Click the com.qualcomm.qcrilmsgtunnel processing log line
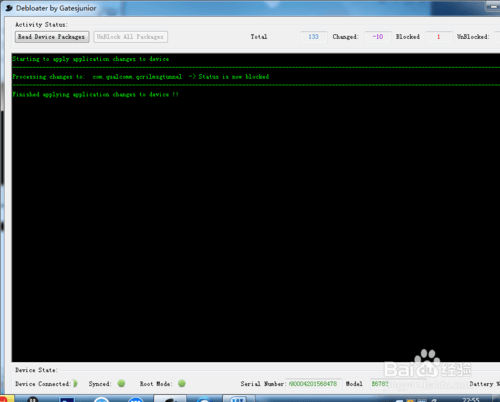The image size is (500, 402). tap(141, 77)
